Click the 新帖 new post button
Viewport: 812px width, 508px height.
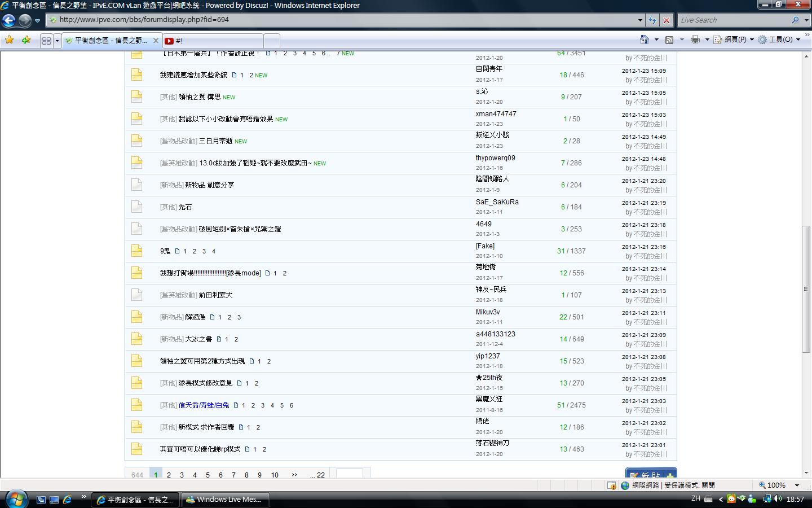tap(651, 475)
